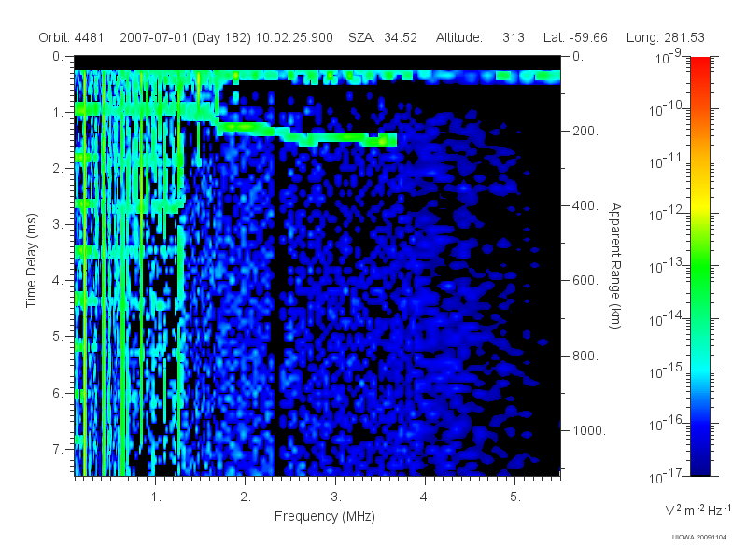The width and height of the screenshot is (747, 560).
Task: Click the 'Apparent Range (km)' axis label
Action: point(615,266)
